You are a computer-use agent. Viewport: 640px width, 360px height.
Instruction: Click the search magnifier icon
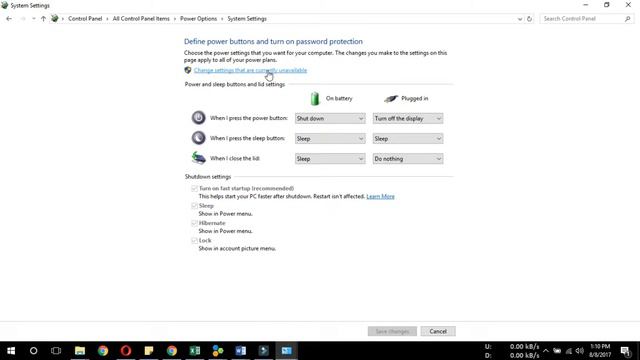click(x=627, y=19)
